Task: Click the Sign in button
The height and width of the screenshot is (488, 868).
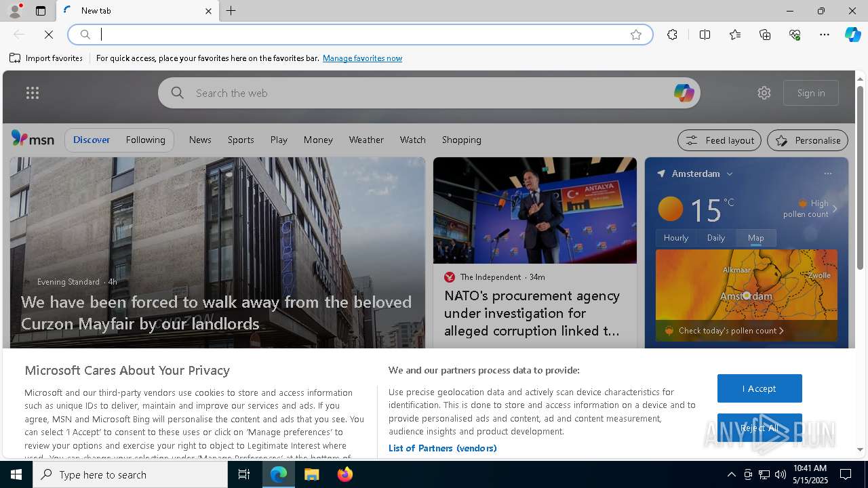Action: (x=811, y=93)
